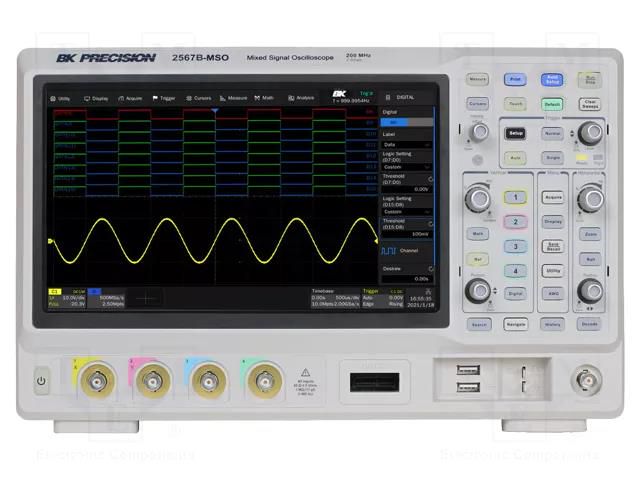640x480 pixels.
Task: Push the Search button
Action: coord(479,324)
